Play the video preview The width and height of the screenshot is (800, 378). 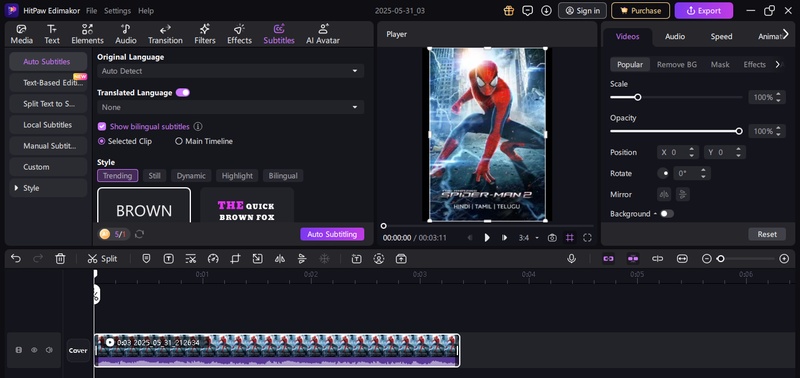487,238
